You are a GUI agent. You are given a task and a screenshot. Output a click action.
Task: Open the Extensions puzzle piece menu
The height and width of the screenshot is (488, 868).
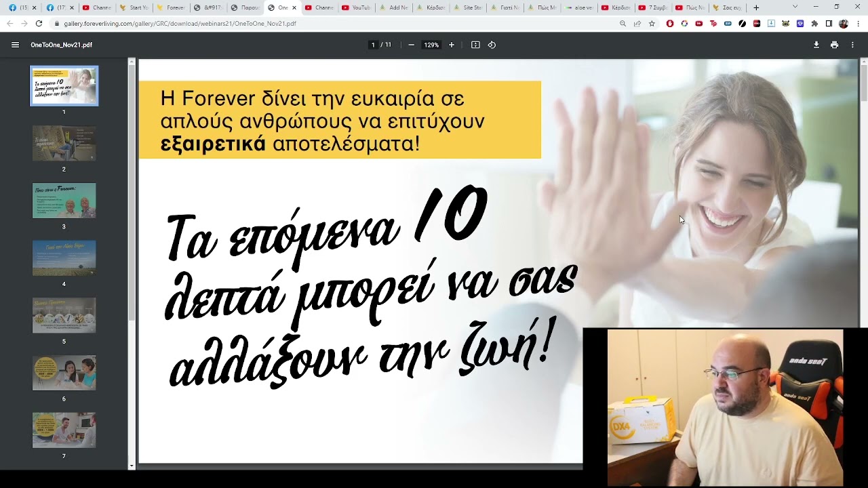tap(814, 24)
